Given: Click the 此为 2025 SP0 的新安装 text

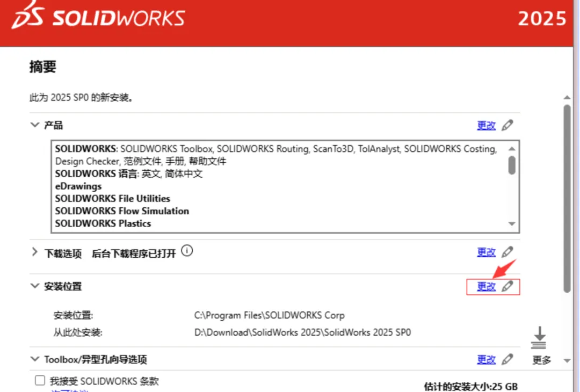Looking at the screenshot, I should 82,98.
